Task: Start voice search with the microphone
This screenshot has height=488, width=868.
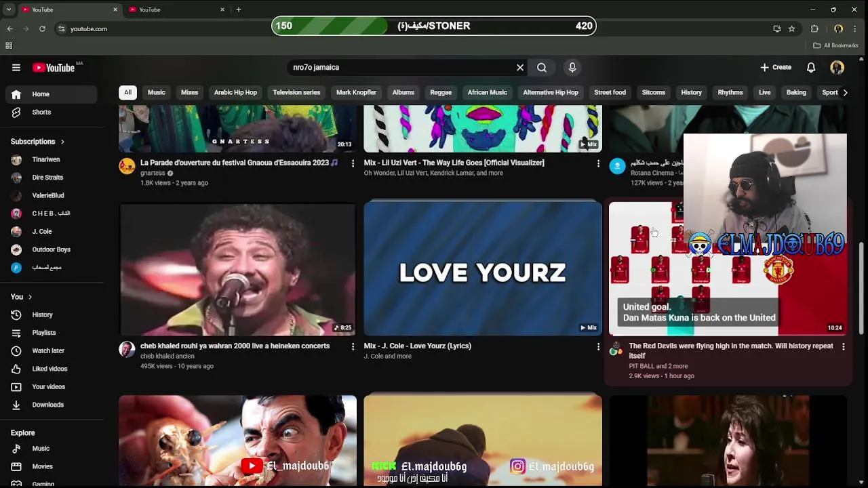Action: pyautogui.click(x=572, y=67)
